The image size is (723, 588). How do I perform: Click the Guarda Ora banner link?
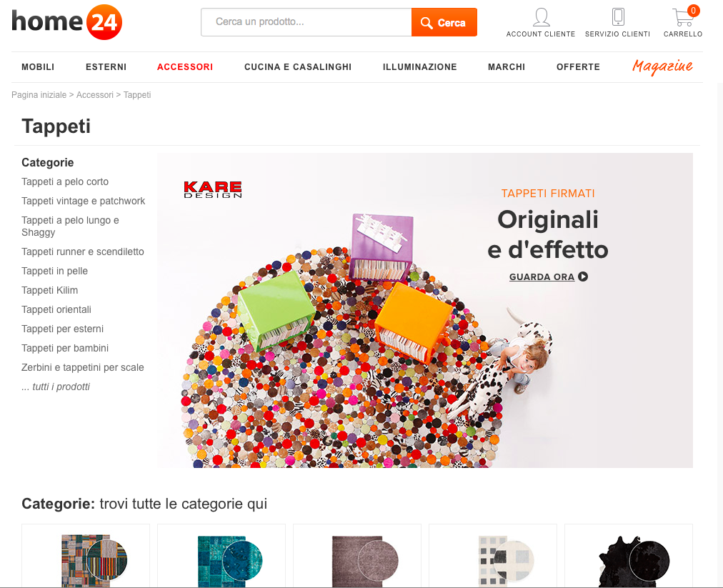point(542,276)
